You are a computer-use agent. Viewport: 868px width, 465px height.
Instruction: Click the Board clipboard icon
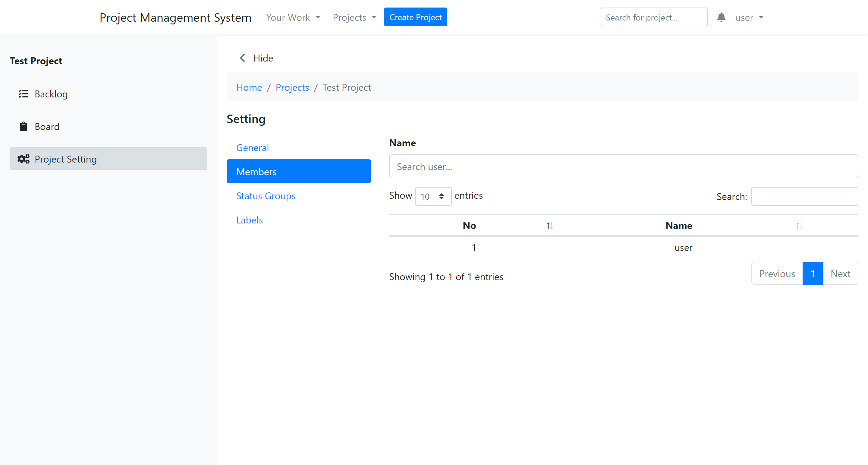click(x=23, y=126)
